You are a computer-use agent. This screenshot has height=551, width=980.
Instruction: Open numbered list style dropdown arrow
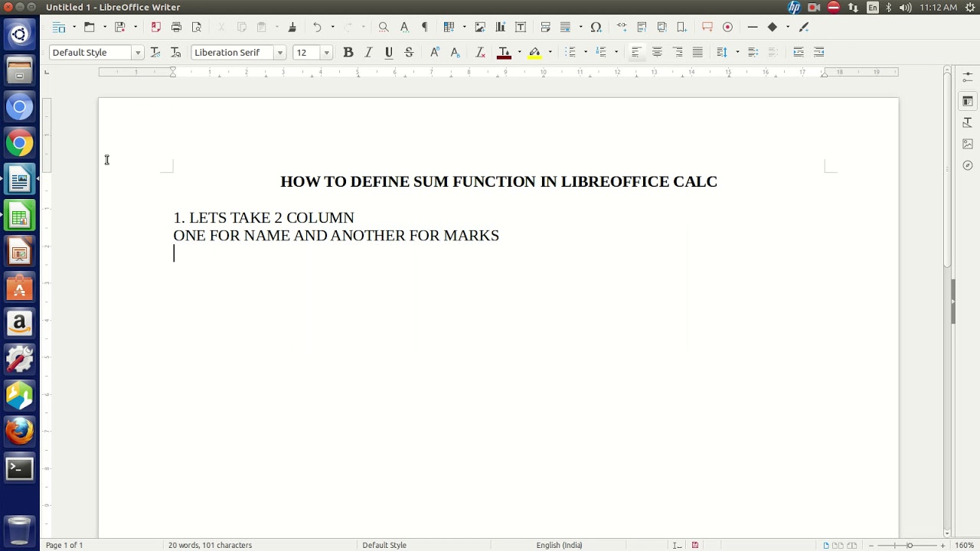tap(616, 52)
